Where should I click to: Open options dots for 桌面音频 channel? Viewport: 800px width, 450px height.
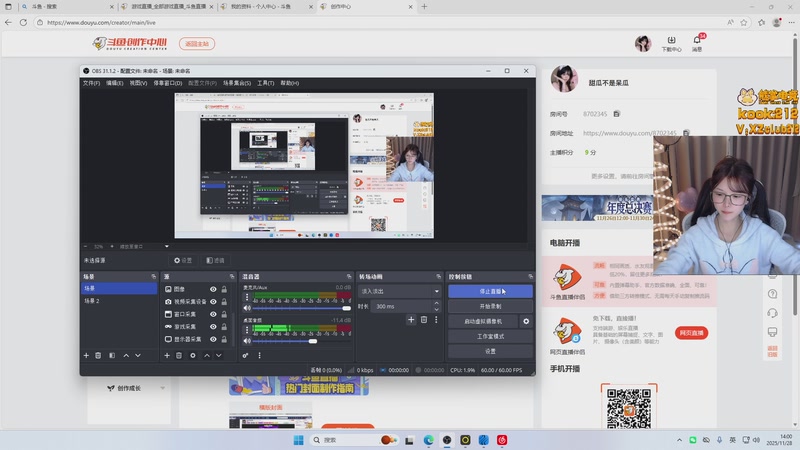point(247,330)
